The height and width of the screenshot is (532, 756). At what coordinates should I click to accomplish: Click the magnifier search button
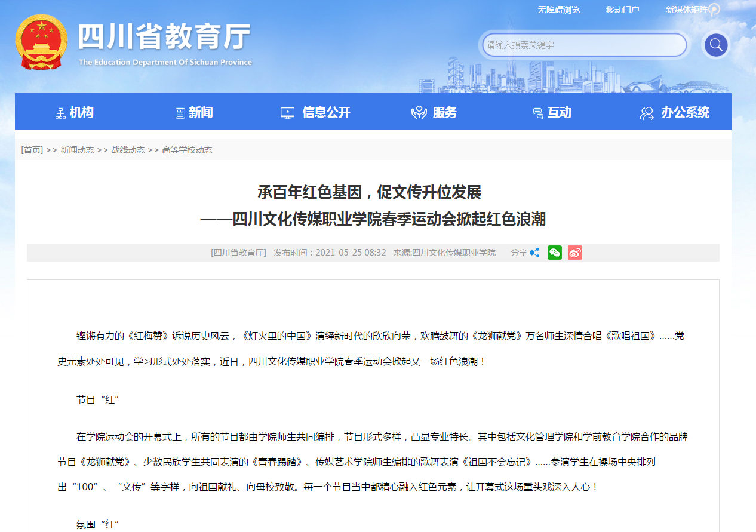click(715, 45)
